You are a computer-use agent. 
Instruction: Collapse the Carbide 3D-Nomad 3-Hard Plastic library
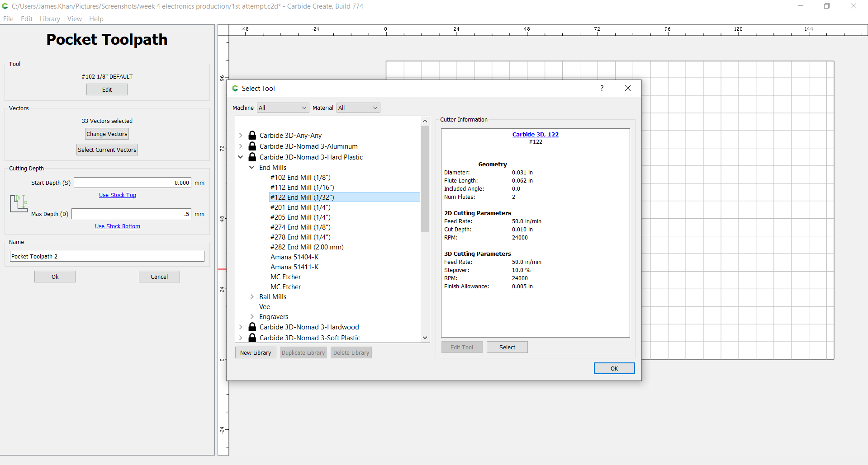(241, 157)
